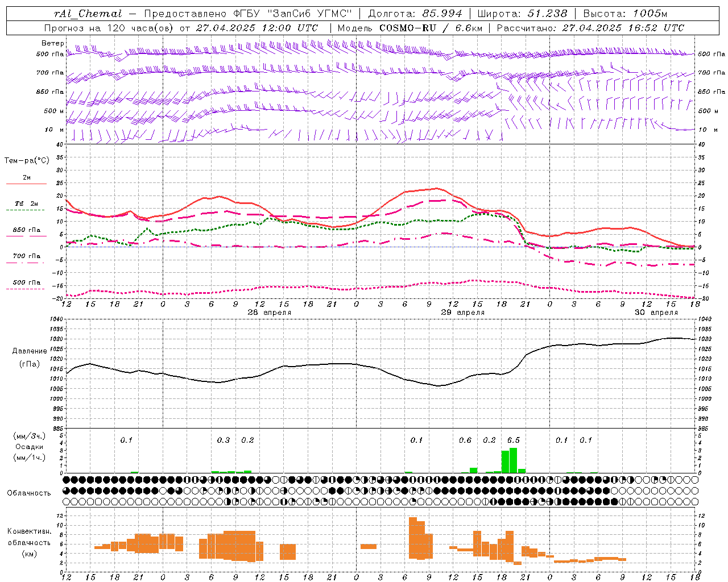
Task: Click the 29 апреля date label
Action: pos(463,313)
